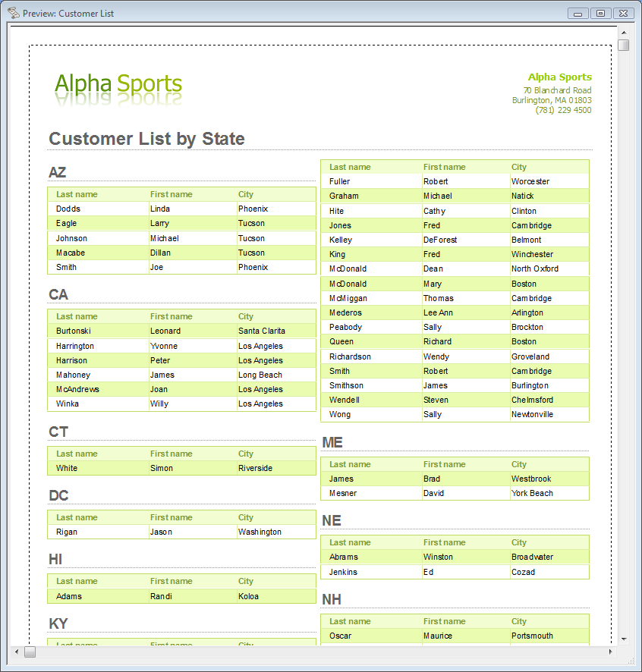Select the NE state heading
The height and width of the screenshot is (672, 642).
[332, 520]
